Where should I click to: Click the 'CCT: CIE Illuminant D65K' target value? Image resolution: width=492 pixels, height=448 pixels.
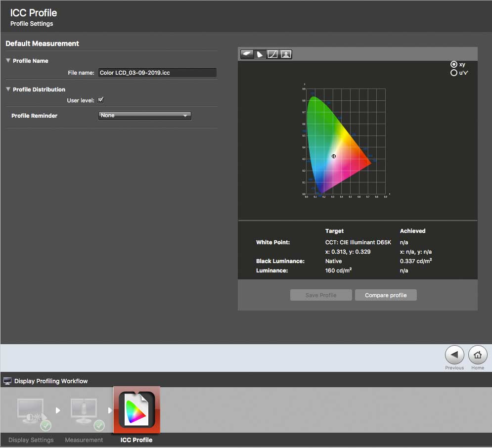coord(358,242)
